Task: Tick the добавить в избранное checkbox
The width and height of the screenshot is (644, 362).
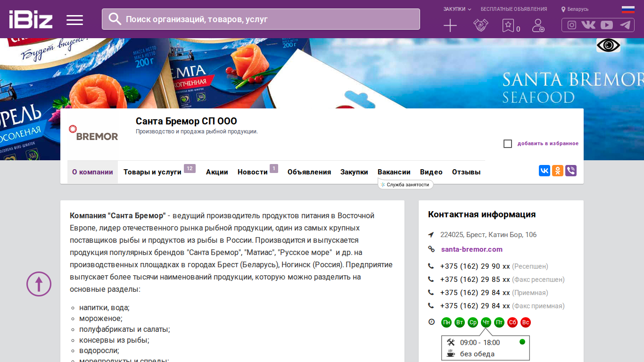Action: point(508,144)
